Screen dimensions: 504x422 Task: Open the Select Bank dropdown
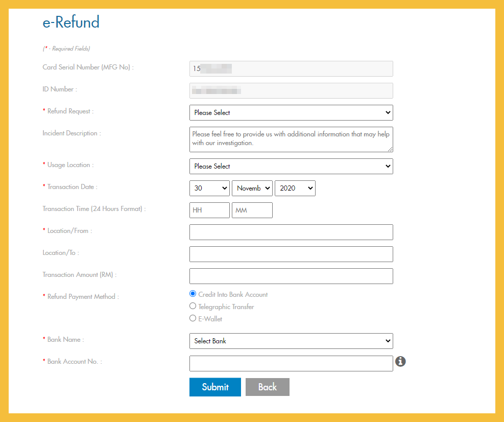(291, 341)
